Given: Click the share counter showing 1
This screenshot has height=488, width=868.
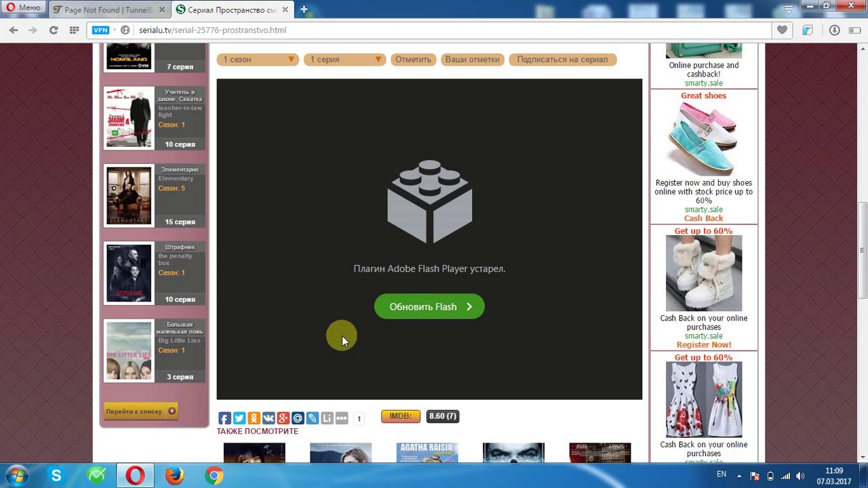Looking at the screenshot, I should 359,419.
